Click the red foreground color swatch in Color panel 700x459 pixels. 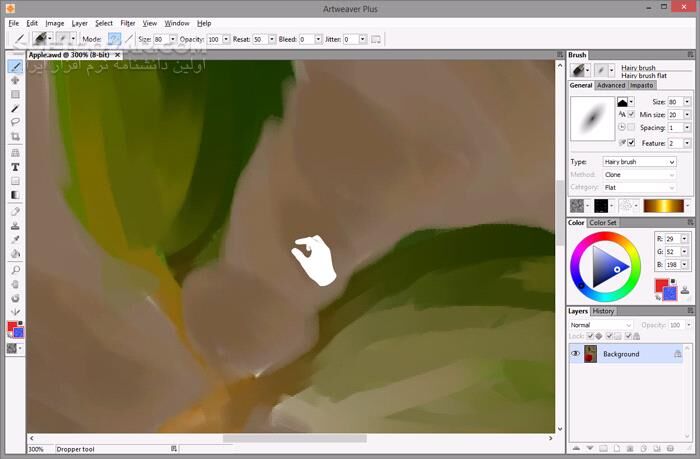pyautogui.click(x=661, y=286)
